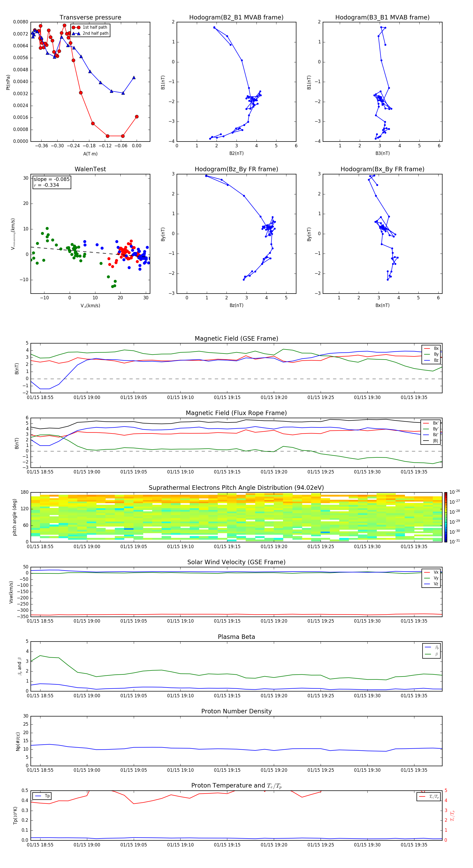
Task: Click the 'V_A(km/s)' x-axis label
Action: click(x=90, y=306)
